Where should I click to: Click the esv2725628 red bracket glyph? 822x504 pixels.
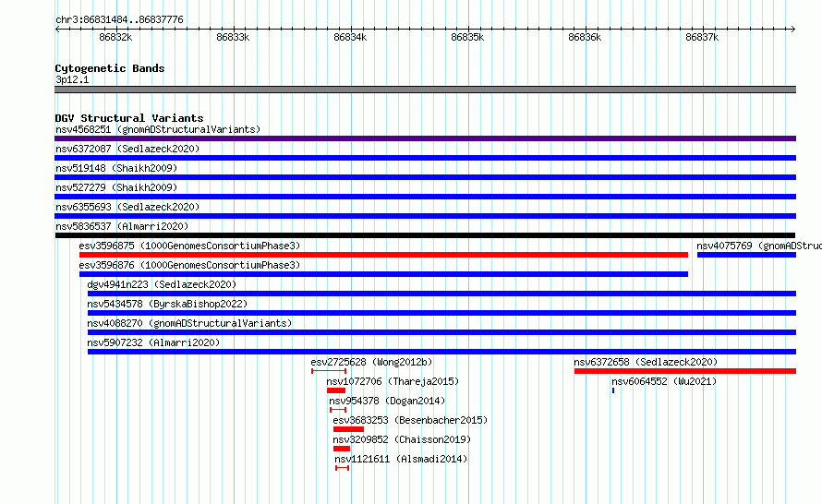[x=329, y=371]
